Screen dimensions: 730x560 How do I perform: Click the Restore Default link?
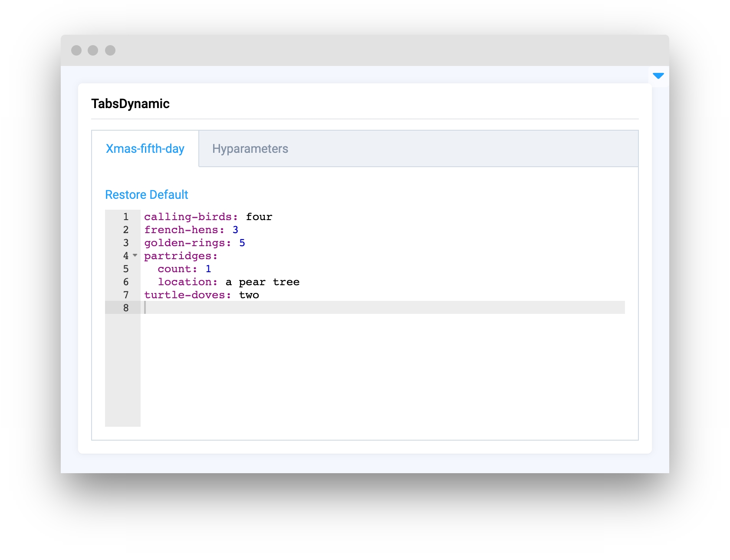(146, 194)
